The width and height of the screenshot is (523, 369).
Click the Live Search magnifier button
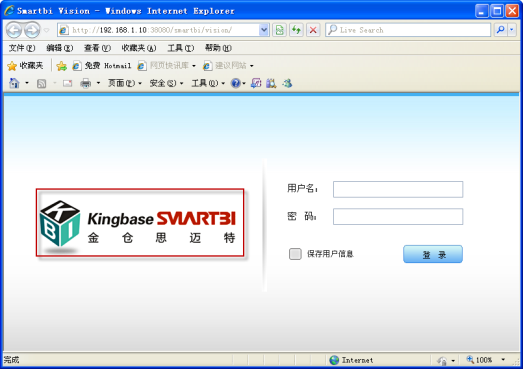[500, 30]
